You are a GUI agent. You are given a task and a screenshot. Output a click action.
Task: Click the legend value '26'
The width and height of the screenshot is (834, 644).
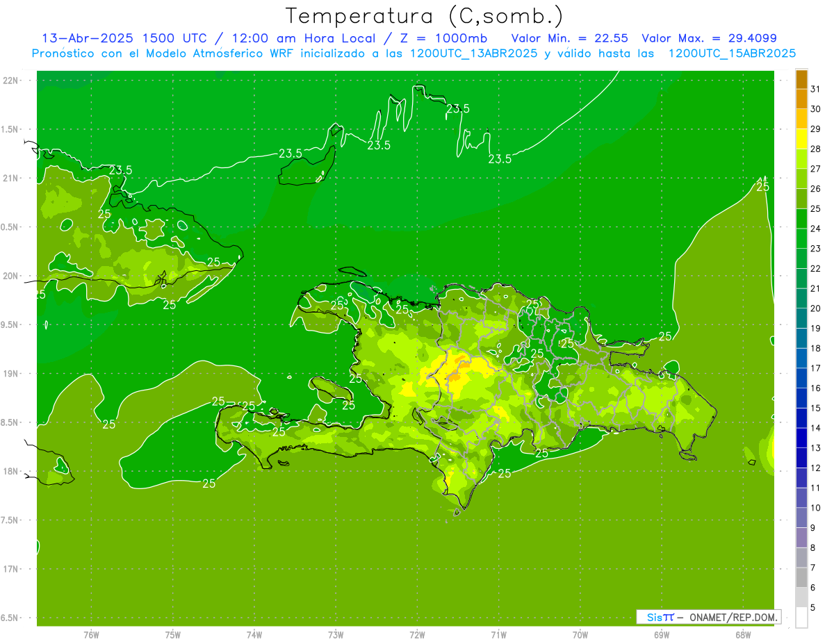816,188
